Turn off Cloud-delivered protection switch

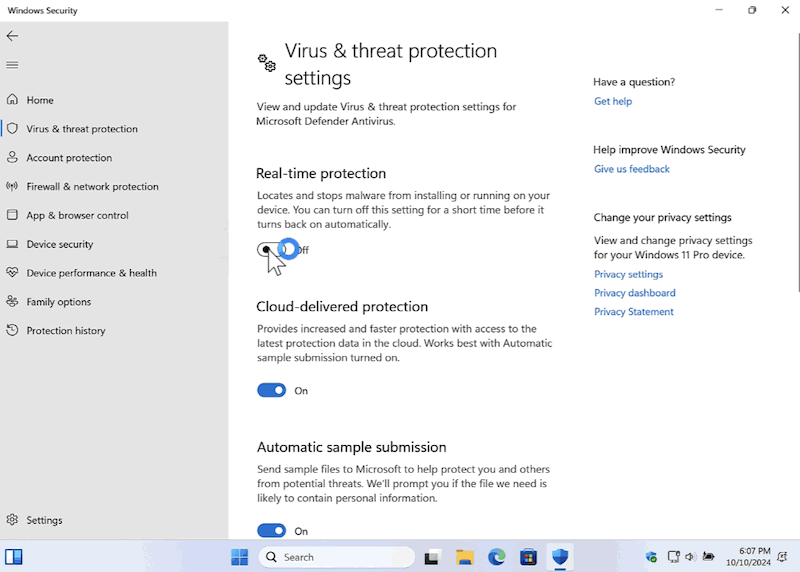click(271, 390)
